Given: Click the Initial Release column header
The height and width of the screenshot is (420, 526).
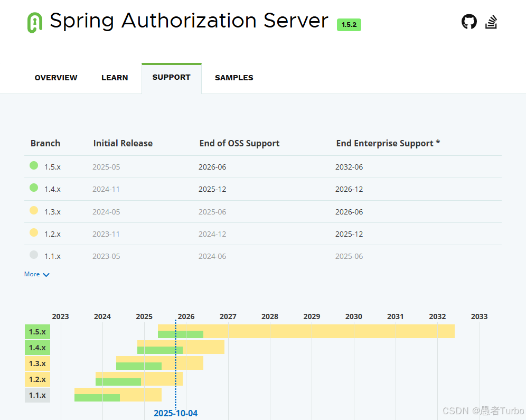Looking at the screenshot, I should click(x=123, y=143).
